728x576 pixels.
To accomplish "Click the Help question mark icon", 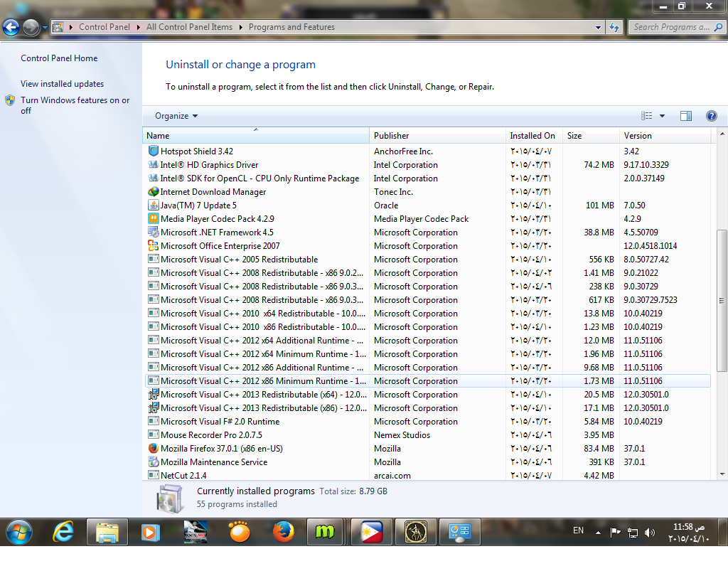I will 711,116.
